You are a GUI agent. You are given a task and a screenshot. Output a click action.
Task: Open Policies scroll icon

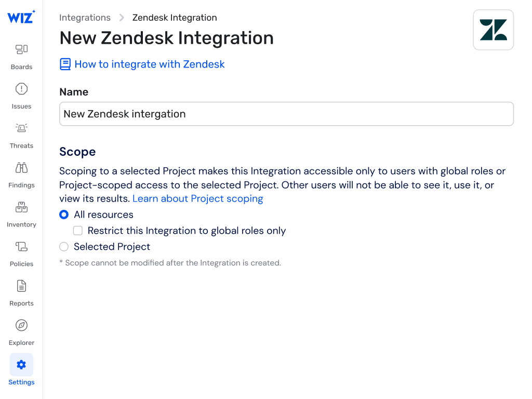pos(21,247)
